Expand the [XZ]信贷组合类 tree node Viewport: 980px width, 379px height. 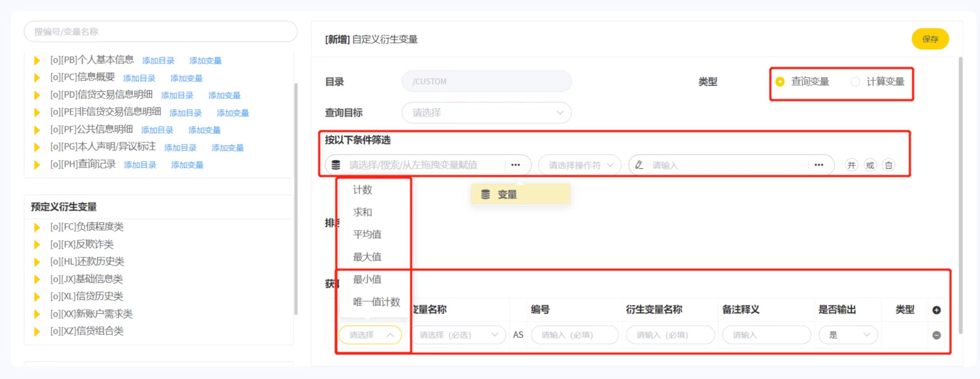click(x=37, y=332)
